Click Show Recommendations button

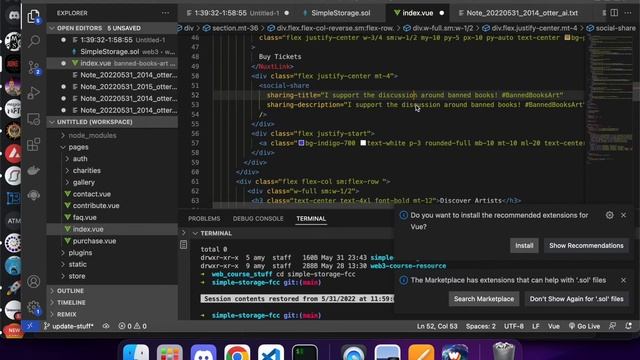[x=586, y=246]
